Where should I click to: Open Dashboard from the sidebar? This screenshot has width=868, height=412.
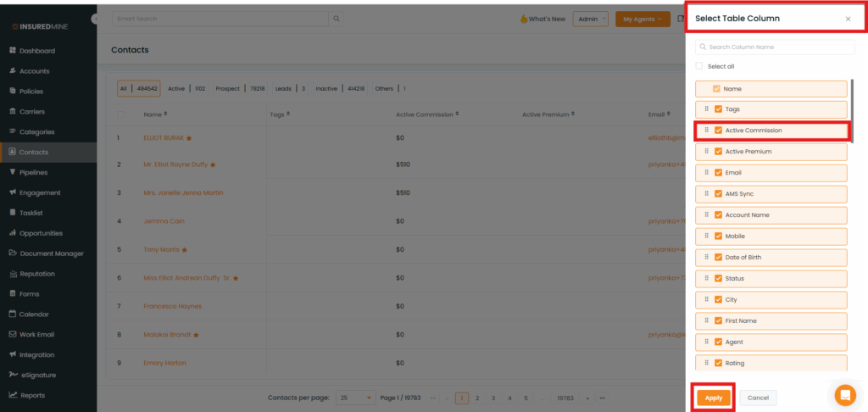36,51
